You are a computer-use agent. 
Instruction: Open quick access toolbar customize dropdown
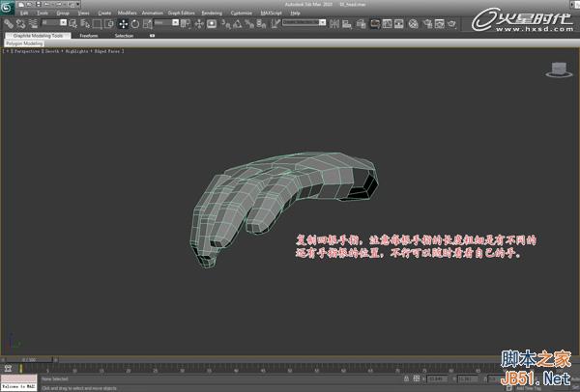pos(78,5)
